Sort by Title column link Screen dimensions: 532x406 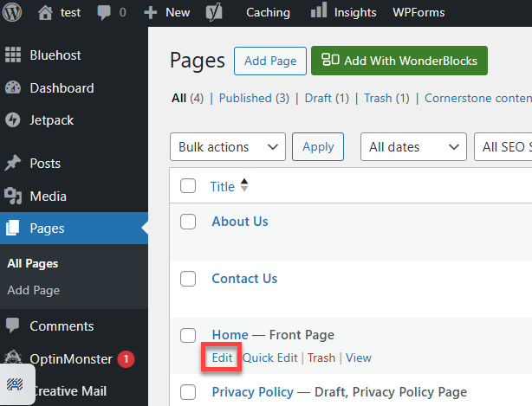pos(222,186)
